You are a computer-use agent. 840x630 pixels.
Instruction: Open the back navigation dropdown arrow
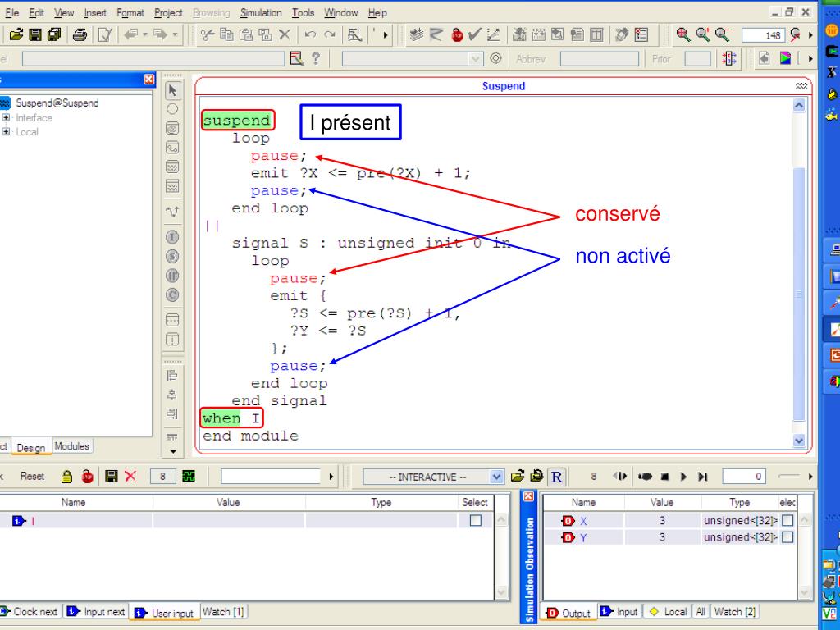click(145, 34)
